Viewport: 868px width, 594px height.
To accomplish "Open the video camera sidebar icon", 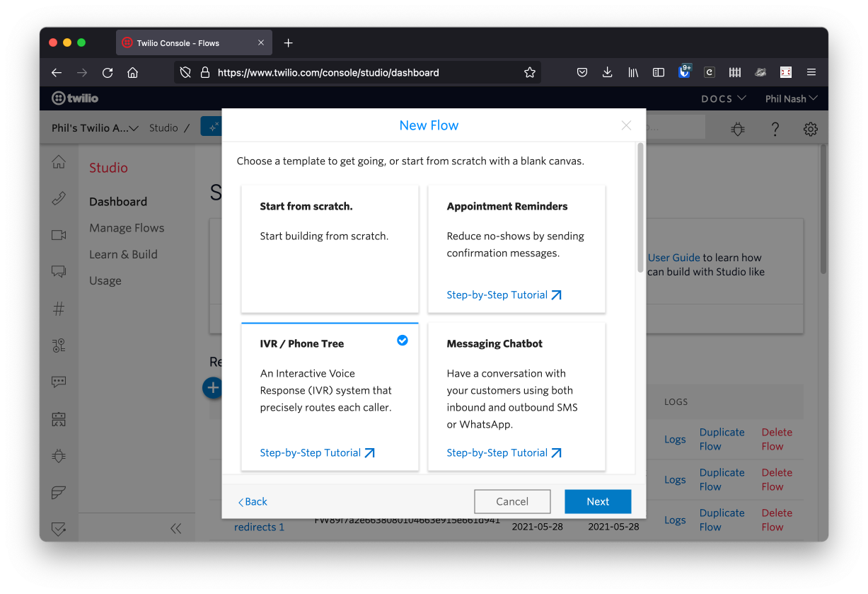I will tap(59, 235).
